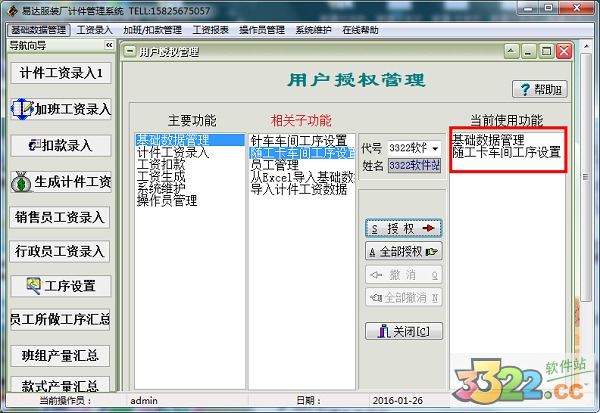
Task: Open the 工资录入 menu
Action: [x=94, y=30]
